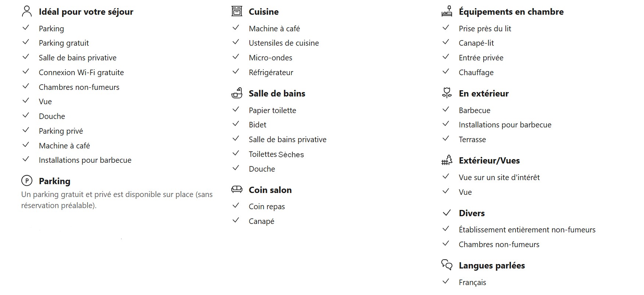The height and width of the screenshot is (295, 644).
Task: Click the tree and fence icon beside Extérieur/Vues
Action: [446, 160]
